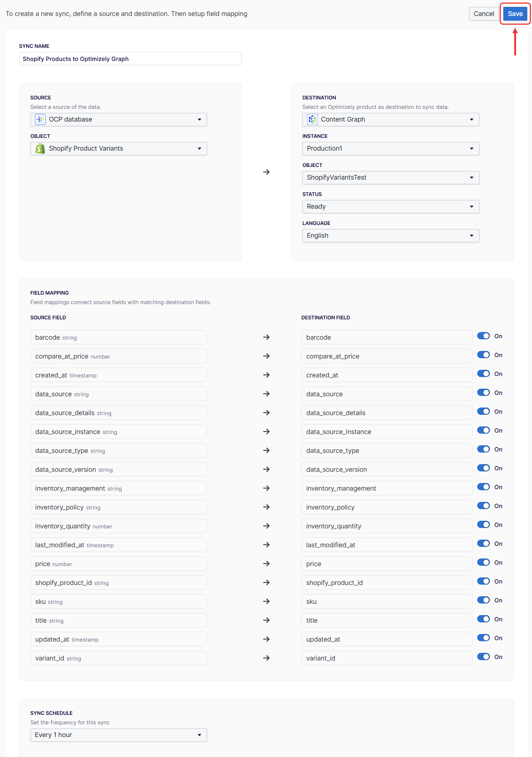Open the Source dropdown showing OCP database

(119, 119)
